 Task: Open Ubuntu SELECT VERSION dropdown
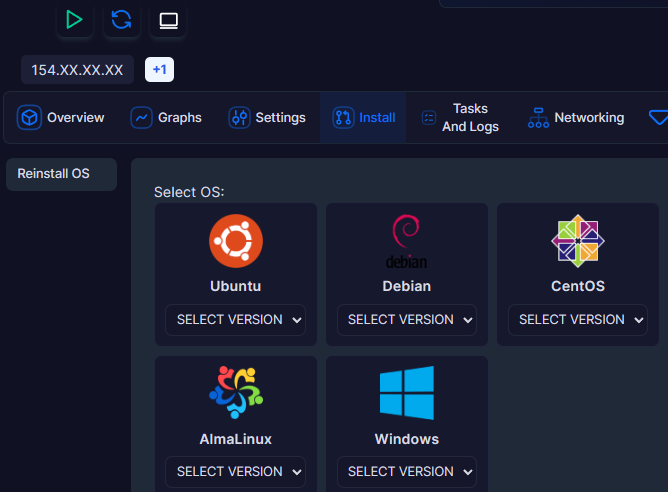click(x=236, y=319)
